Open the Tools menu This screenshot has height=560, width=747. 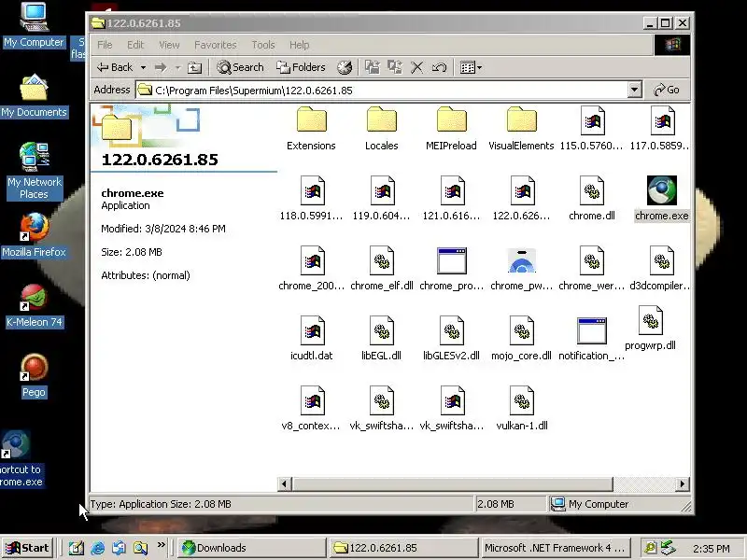point(263,45)
